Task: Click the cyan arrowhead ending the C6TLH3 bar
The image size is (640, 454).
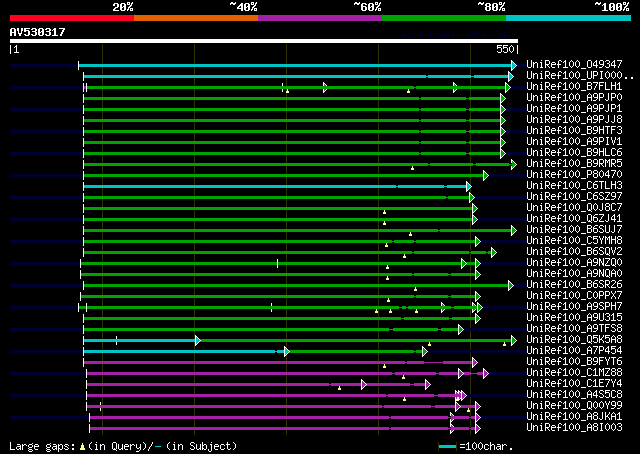Action: click(x=469, y=187)
